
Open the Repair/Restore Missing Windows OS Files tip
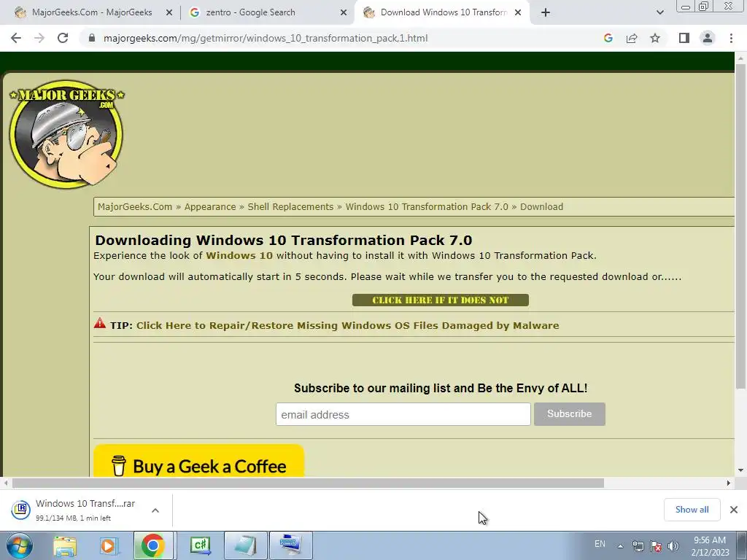[348, 326]
